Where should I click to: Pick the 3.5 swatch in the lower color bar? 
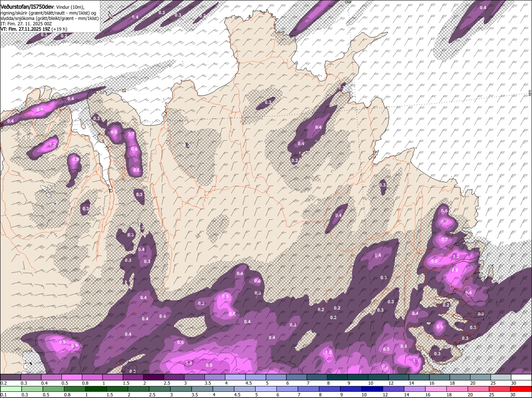pos(202,389)
